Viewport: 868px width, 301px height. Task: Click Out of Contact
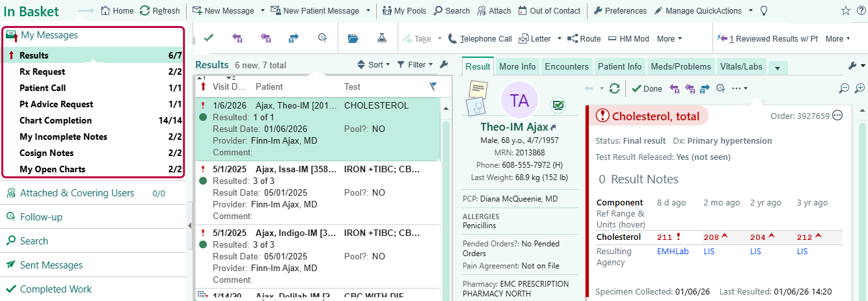549,11
